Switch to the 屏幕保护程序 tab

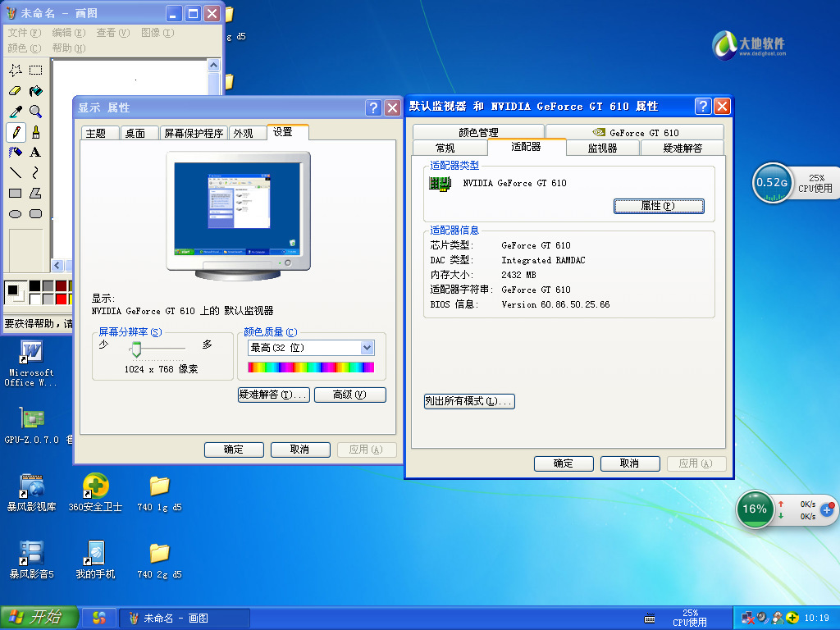(194, 134)
